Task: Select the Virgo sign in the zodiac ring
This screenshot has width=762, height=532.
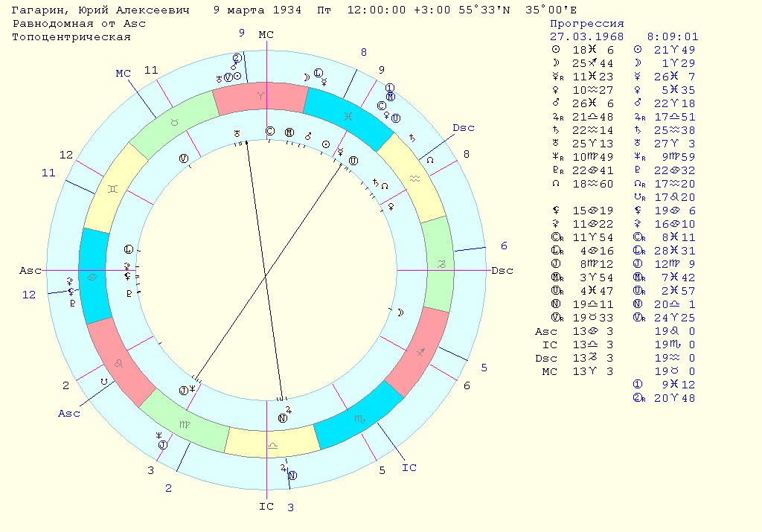Action: 185,424
